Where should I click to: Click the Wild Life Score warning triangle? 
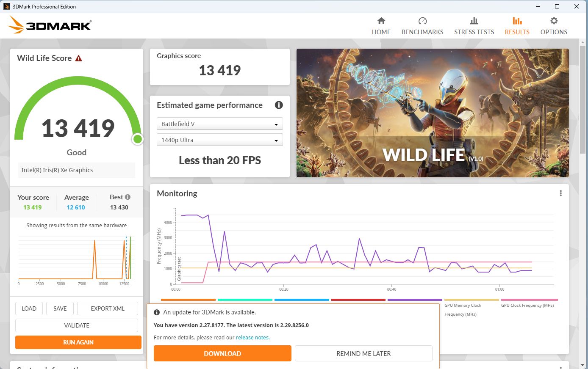78,58
